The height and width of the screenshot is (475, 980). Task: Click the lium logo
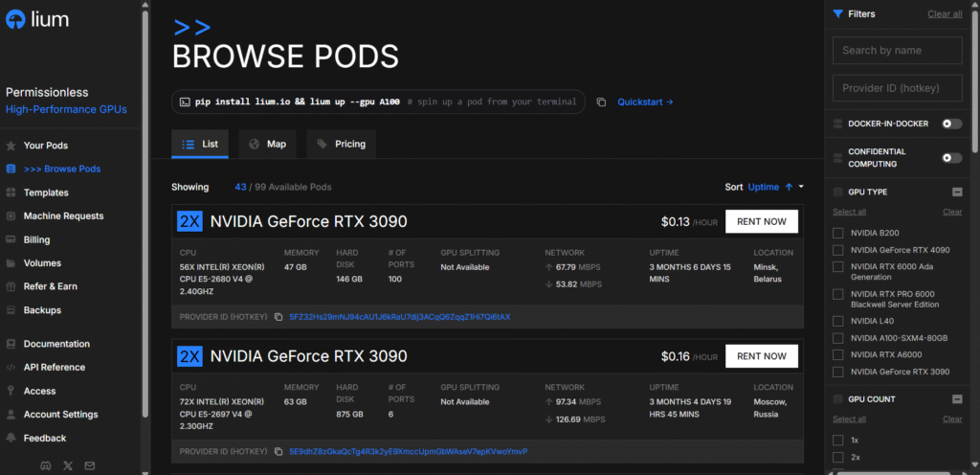point(37,18)
